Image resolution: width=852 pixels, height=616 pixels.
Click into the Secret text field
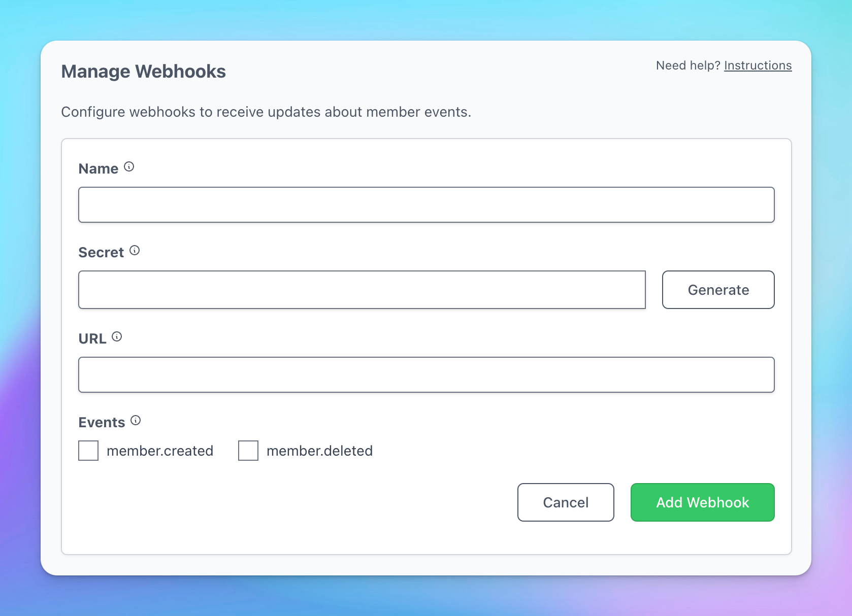(362, 290)
